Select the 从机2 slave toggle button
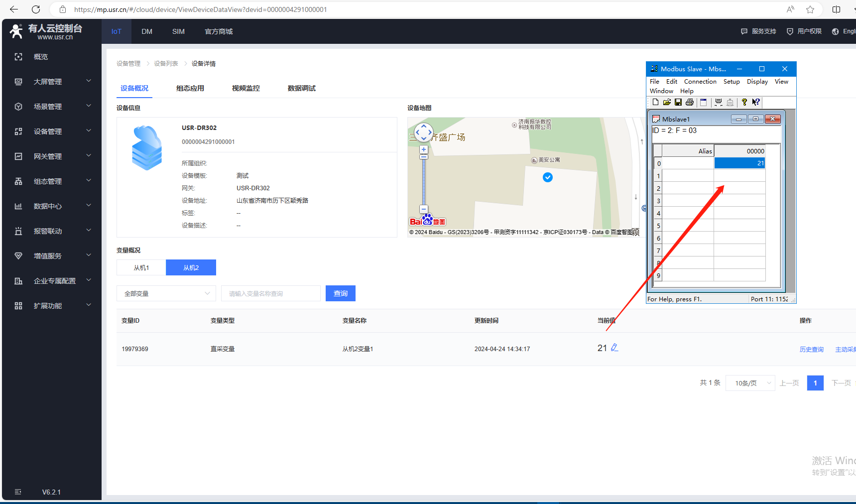Screen dimensions: 856x504 click(x=191, y=267)
